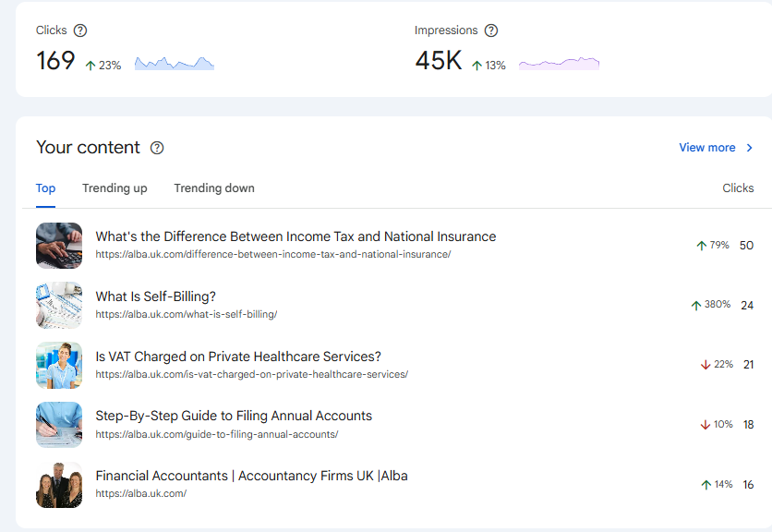Click the Impressions sparkline chart
The height and width of the screenshot is (532, 772).
tap(559, 64)
